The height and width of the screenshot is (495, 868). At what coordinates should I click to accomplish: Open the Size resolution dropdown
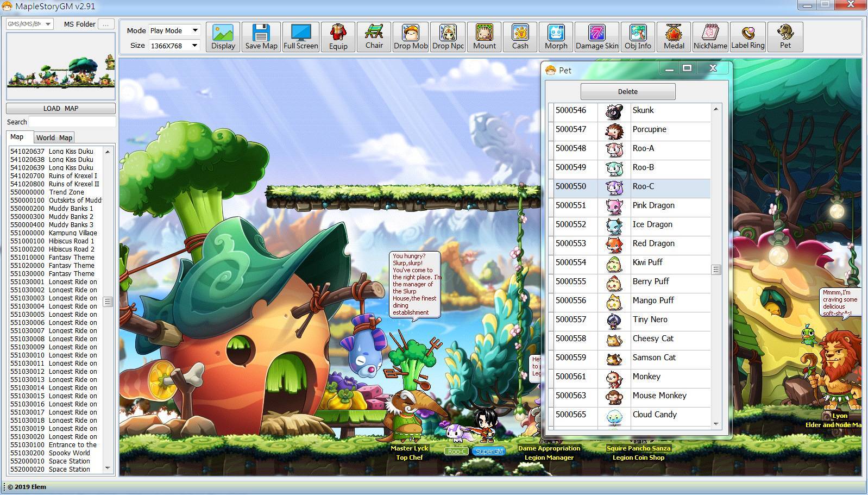(x=174, y=45)
